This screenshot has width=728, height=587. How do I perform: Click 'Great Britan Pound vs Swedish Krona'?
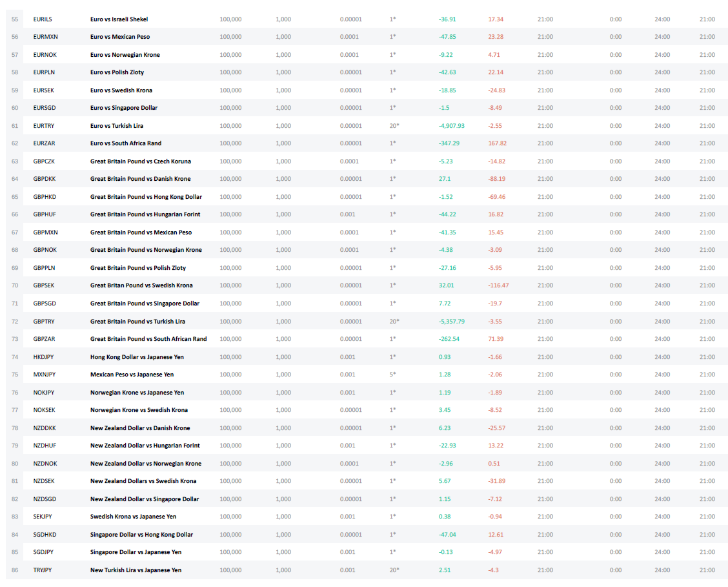point(141,285)
